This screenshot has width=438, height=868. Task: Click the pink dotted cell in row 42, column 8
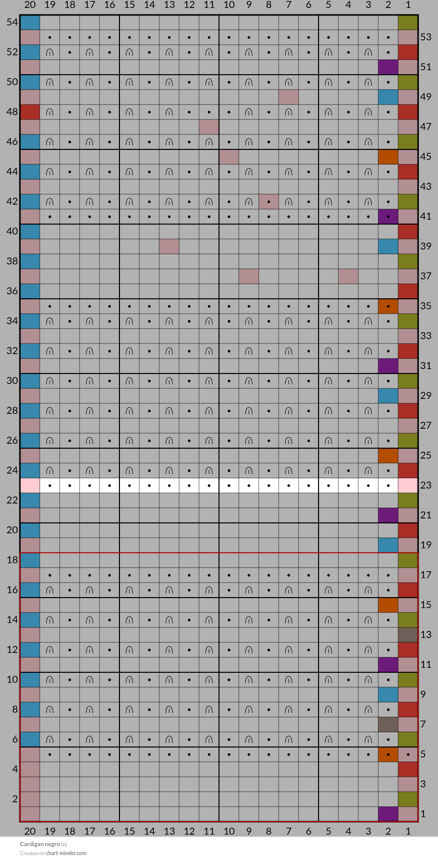(x=269, y=202)
